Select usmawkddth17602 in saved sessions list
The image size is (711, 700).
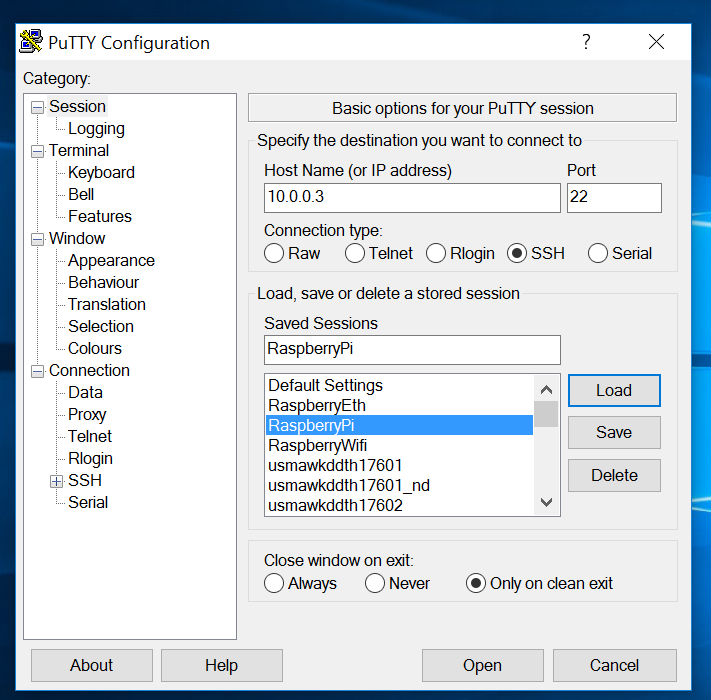click(399, 505)
